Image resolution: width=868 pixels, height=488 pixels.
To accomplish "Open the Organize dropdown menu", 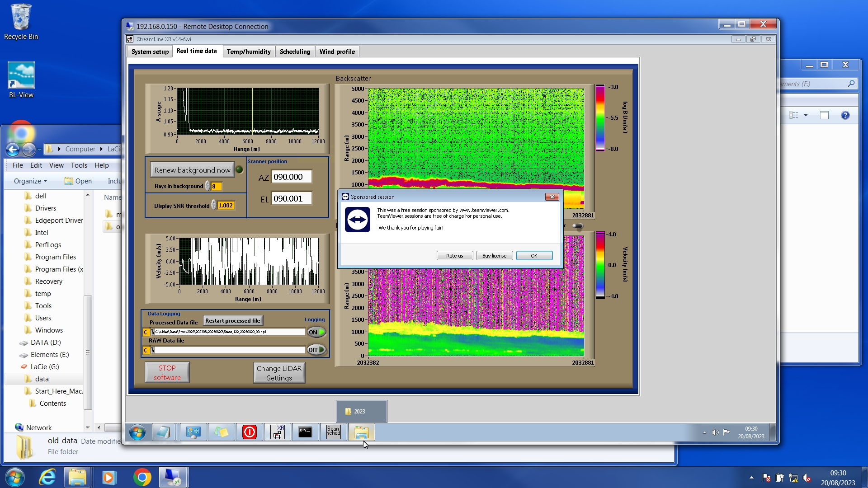I will 30,181.
